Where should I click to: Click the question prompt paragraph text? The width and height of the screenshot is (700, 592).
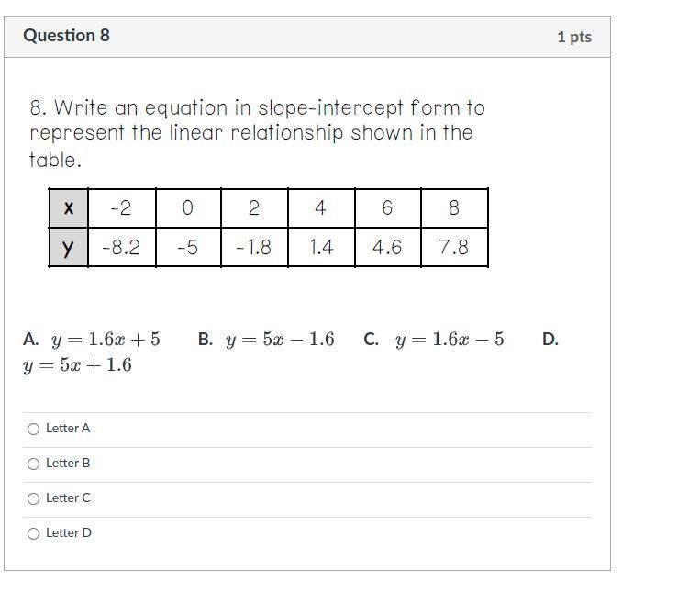[x=257, y=133]
